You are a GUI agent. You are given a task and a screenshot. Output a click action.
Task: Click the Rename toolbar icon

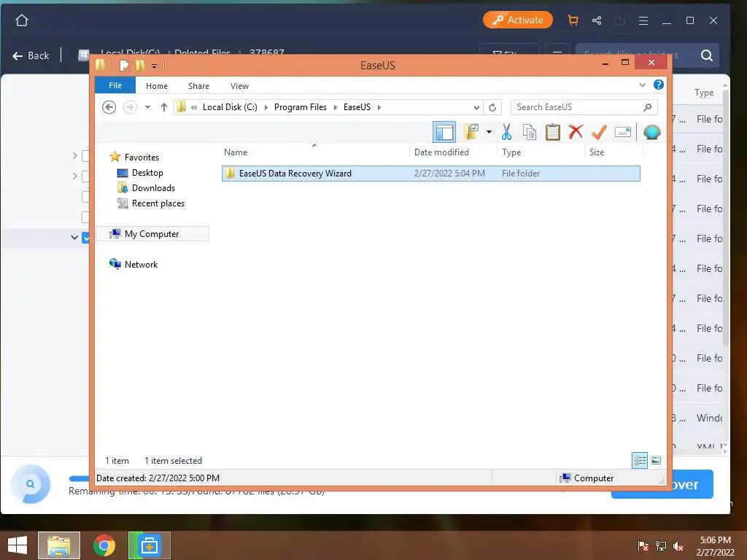tap(623, 132)
